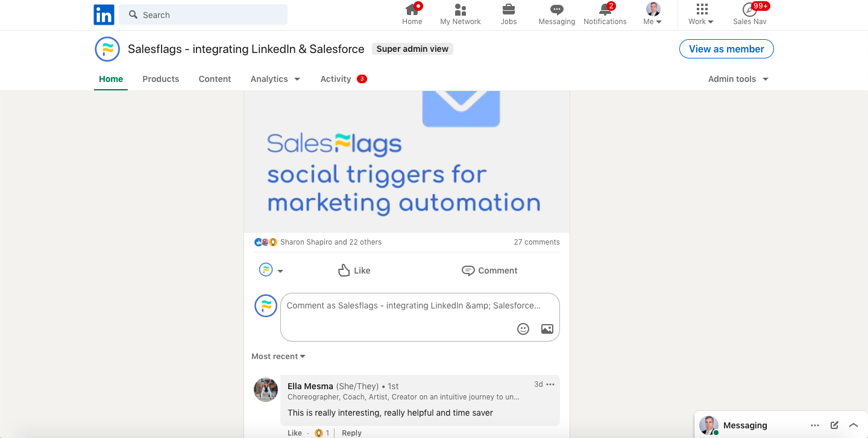The image size is (868, 438).
Task: Open the Salesflags social triggers post image
Action: [x=407, y=161]
